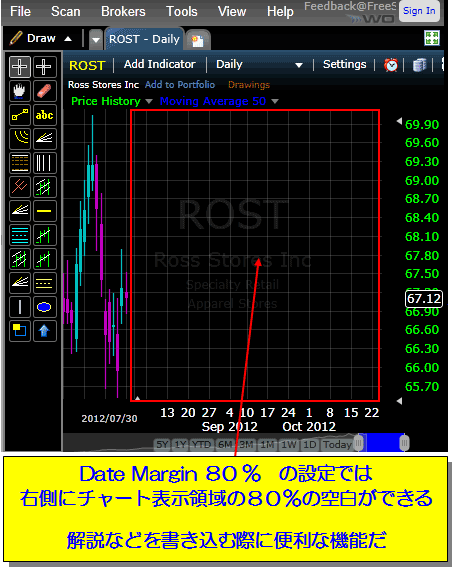Select the blue ellipse shape tool

point(45,307)
